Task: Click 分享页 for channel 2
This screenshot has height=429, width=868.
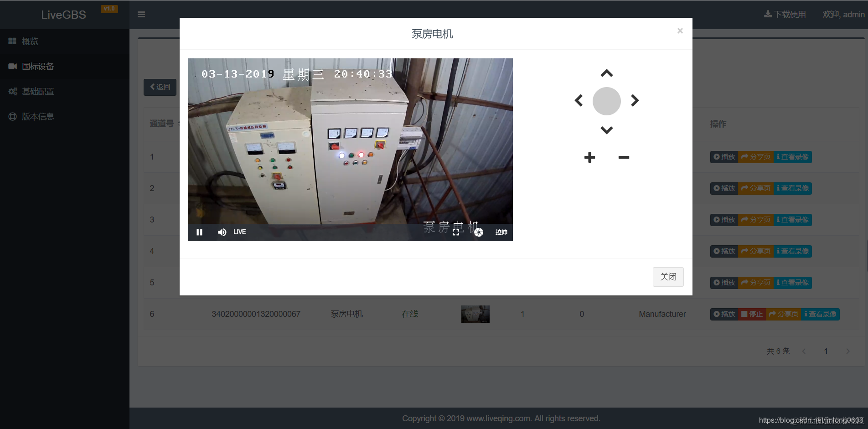Action: 756,188
